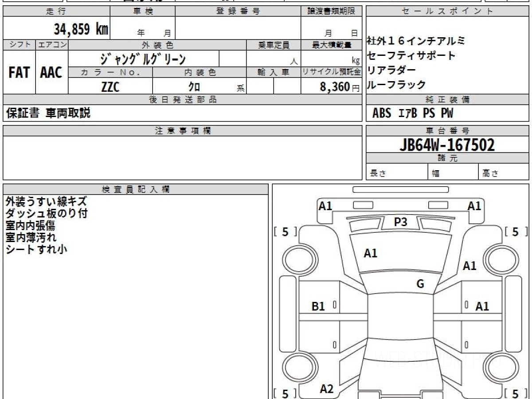Click the P3 mark on front bumper diagram

coord(400,222)
